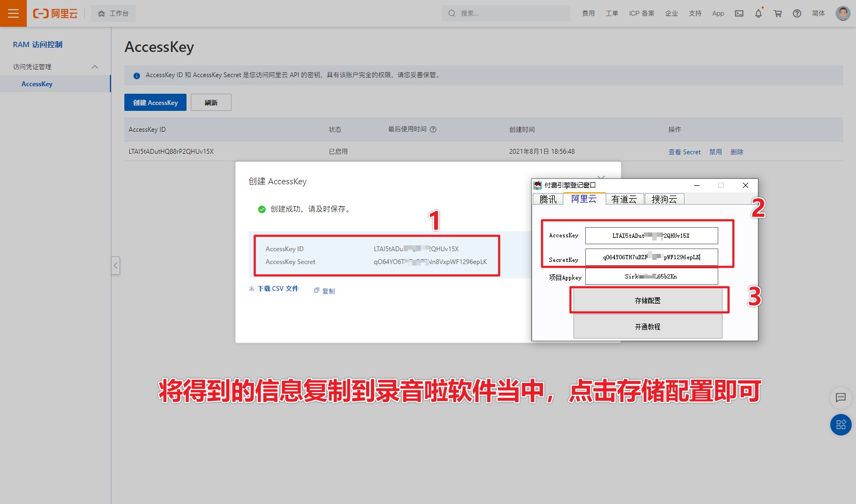The width and height of the screenshot is (856, 504).
Task: Click the 禁用 disable link
Action: click(716, 152)
